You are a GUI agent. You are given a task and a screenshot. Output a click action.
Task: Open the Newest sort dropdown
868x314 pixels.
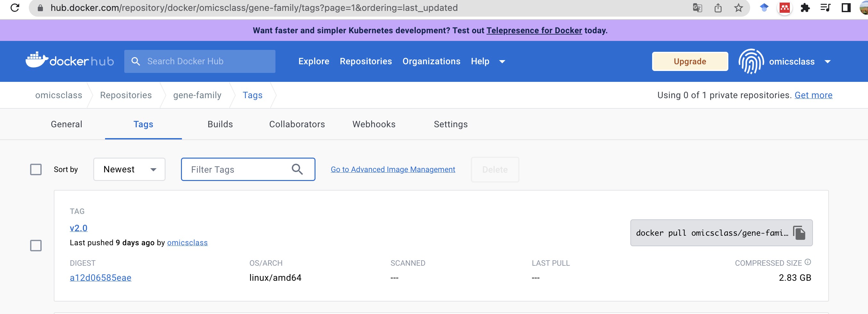click(129, 169)
